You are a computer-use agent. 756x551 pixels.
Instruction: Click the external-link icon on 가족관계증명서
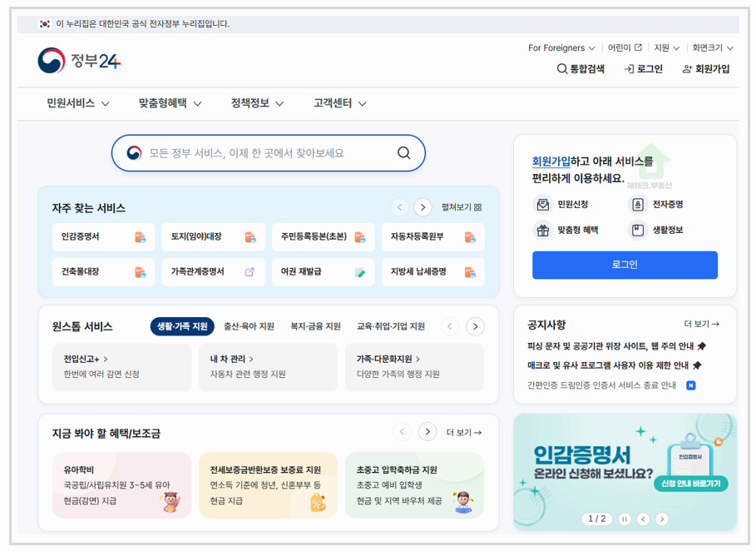(x=250, y=271)
